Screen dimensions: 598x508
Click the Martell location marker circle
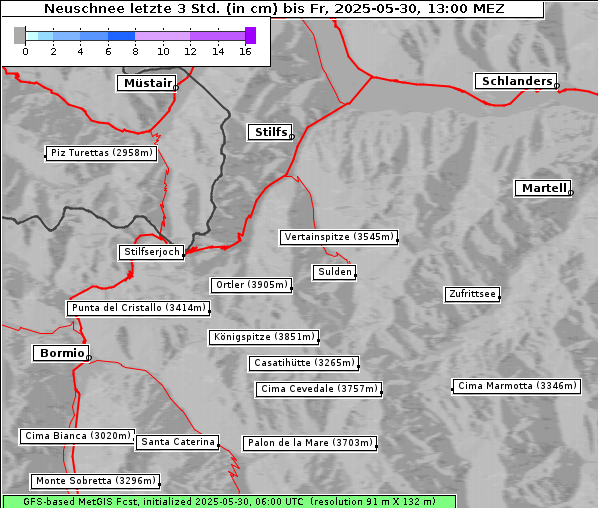(x=571, y=193)
